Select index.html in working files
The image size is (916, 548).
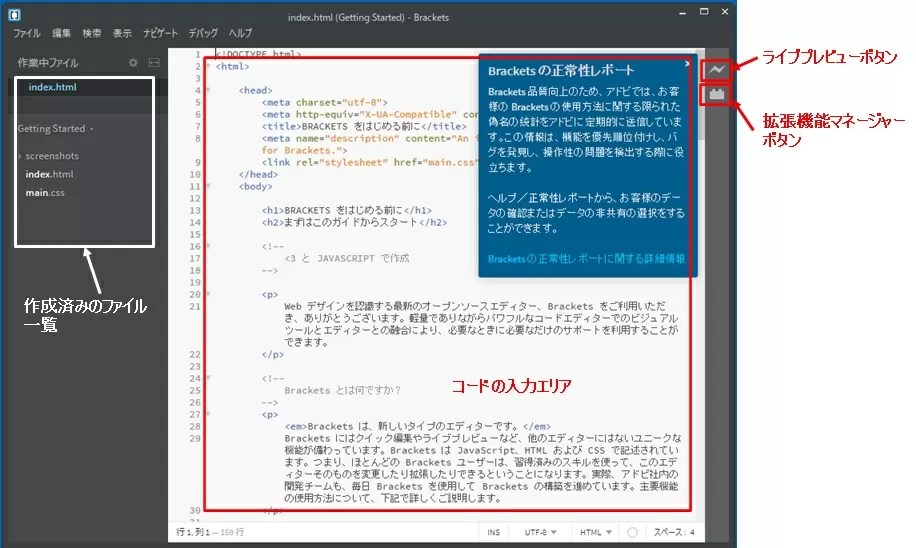53,87
